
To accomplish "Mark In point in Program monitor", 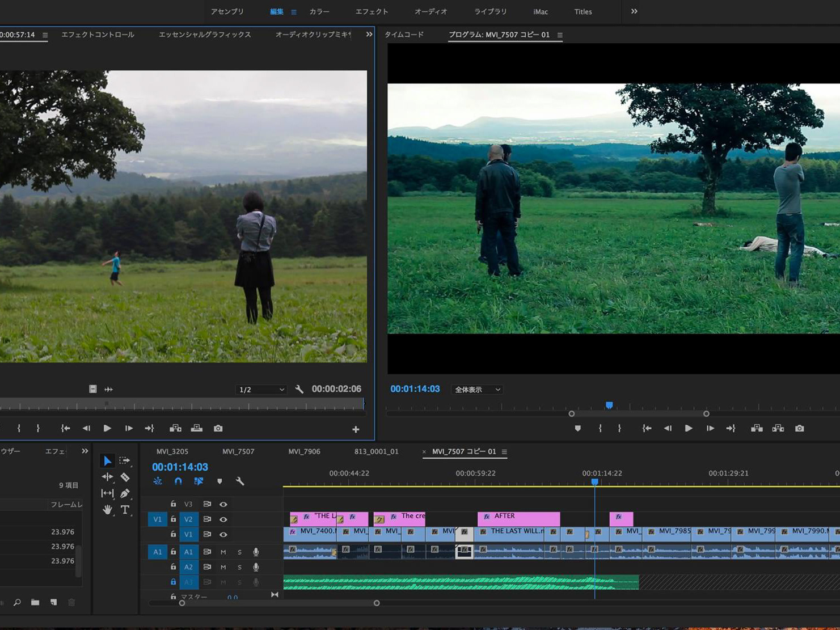I will tap(600, 428).
